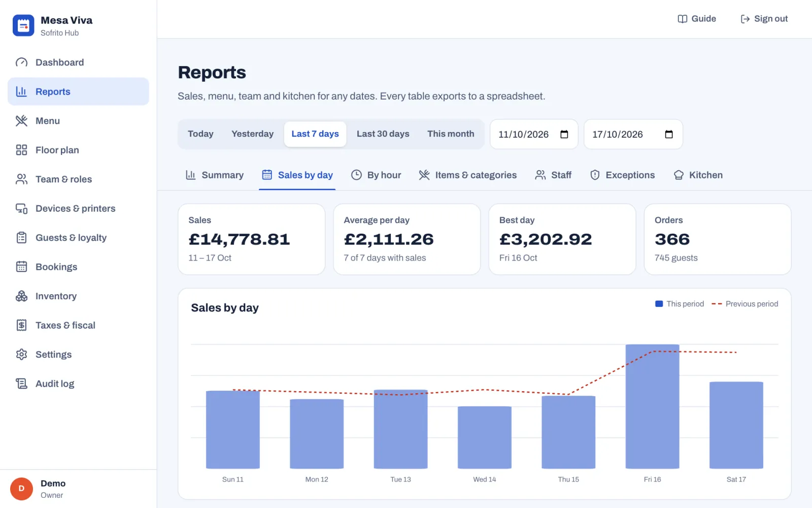Open Menu via the crossed-utensils sidebar icon
Screen dimensions: 812x508
tap(21, 121)
